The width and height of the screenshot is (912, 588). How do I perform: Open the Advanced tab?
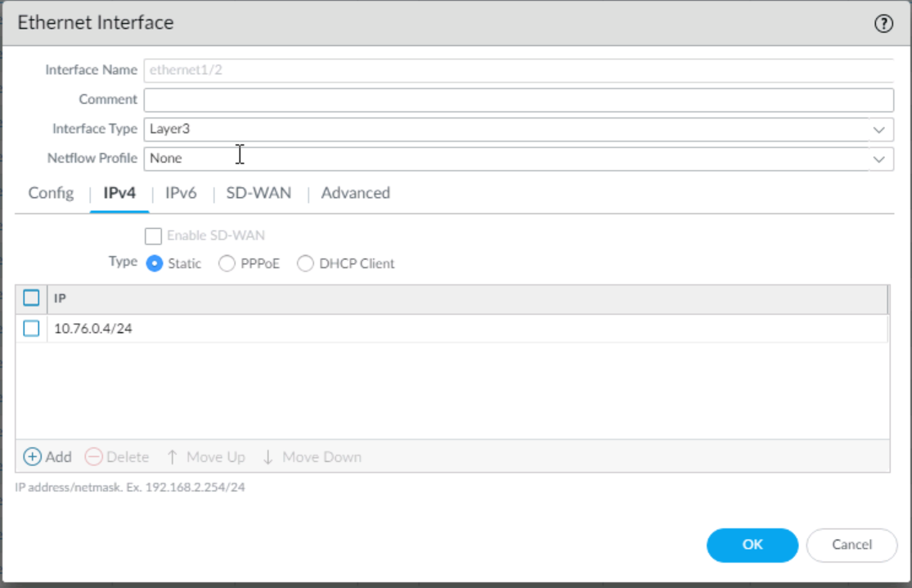[x=355, y=194]
